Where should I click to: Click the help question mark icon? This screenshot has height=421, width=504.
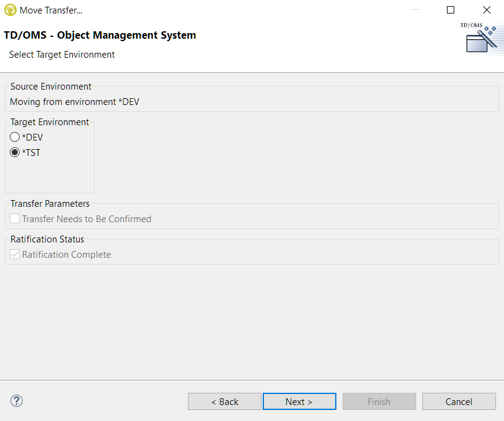(x=17, y=401)
